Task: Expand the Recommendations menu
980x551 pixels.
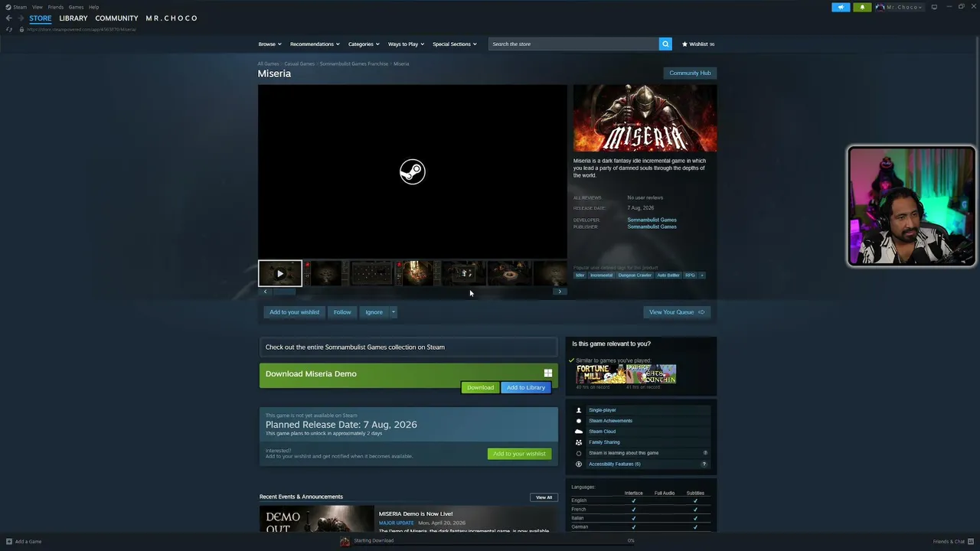Action: point(314,44)
